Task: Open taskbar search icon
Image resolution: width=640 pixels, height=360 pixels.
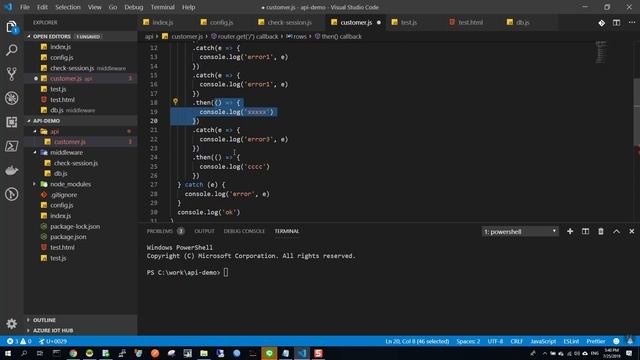Action: coord(24,353)
